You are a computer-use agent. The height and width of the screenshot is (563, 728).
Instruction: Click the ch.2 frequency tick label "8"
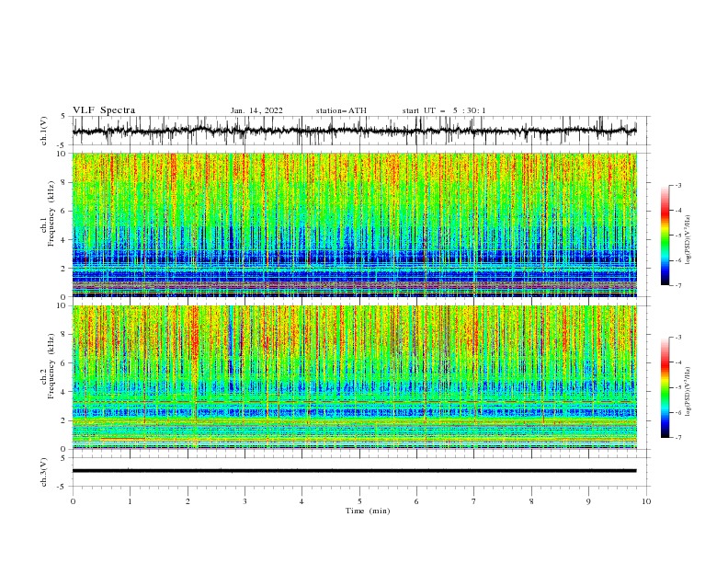click(64, 335)
